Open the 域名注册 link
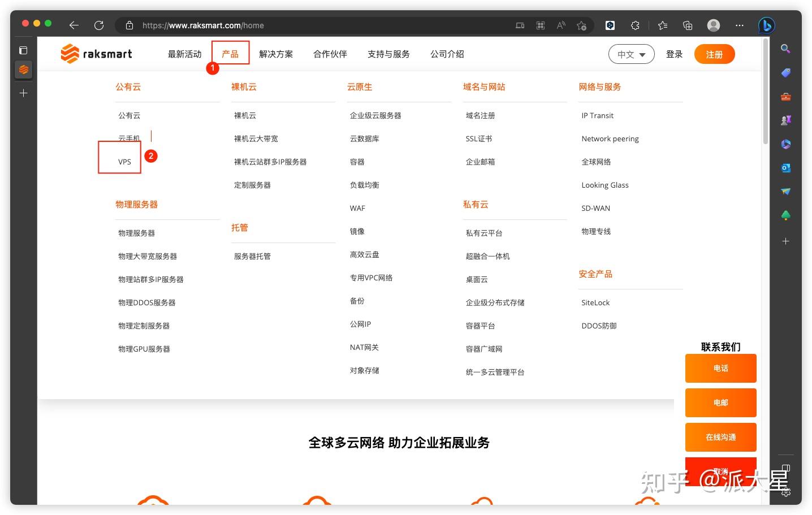812x515 pixels. [481, 115]
